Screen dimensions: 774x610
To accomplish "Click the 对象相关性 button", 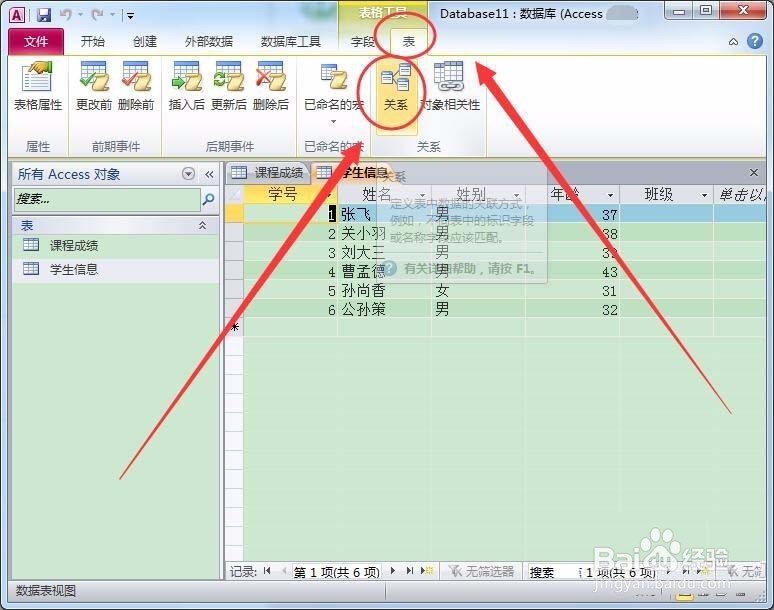I will coord(449,86).
